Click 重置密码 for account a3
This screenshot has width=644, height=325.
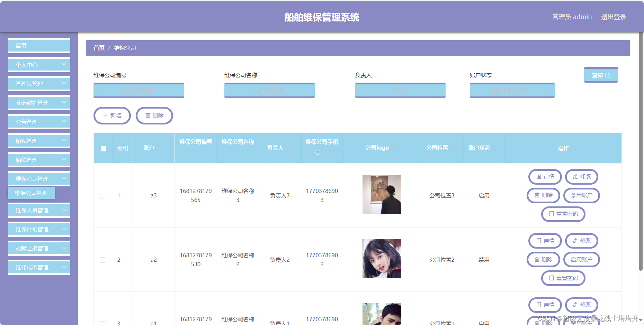[x=563, y=214]
